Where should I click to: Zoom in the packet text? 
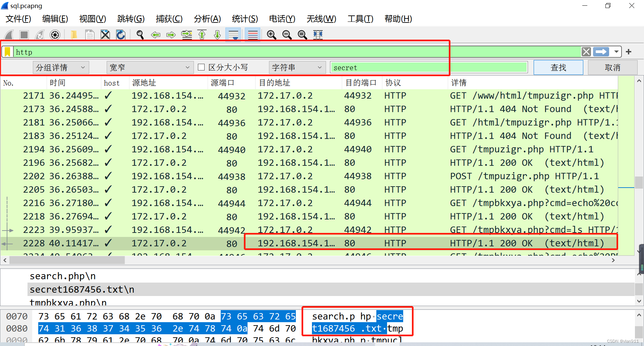(271, 35)
